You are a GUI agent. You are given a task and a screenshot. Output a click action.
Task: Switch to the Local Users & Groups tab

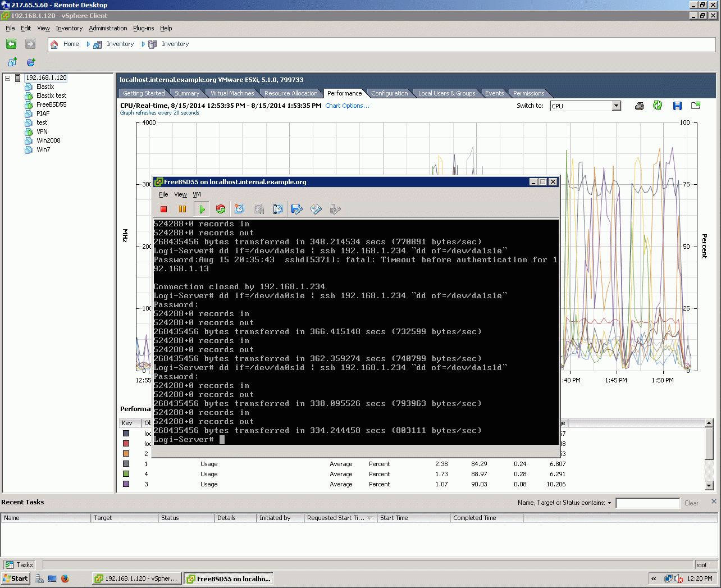pyautogui.click(x=447, y=93)
